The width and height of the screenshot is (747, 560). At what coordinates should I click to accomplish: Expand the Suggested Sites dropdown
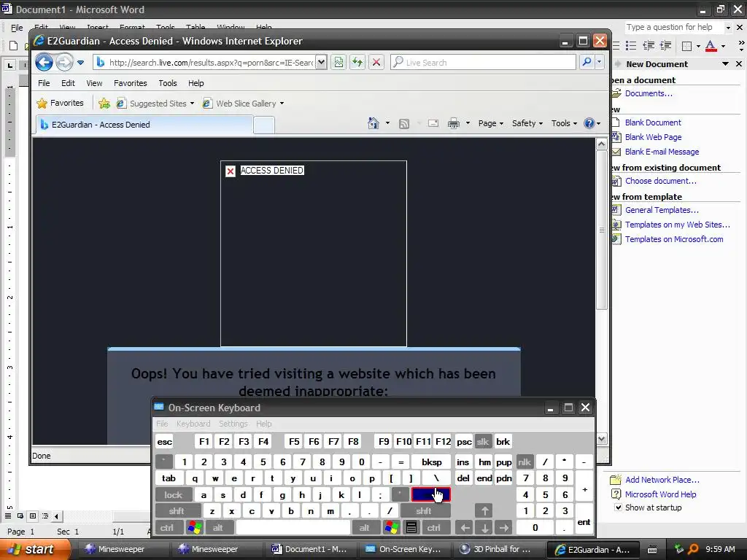point(192,104)
